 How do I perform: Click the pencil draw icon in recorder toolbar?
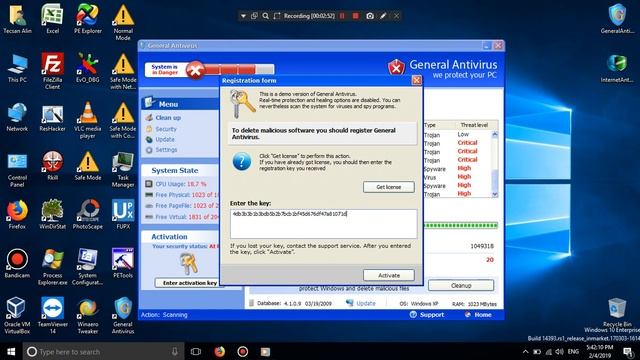coord(383,16)
